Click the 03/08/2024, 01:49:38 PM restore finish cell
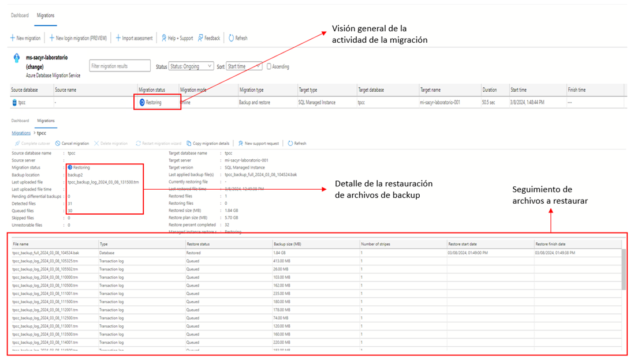This screenshot has height=364, width=634. coord(555,253)
